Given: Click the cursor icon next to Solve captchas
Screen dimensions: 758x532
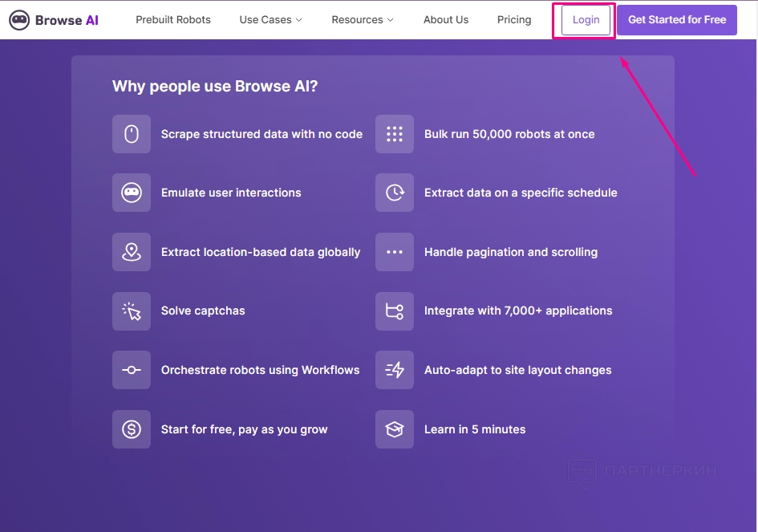Looking at the screenshot, I should pos(132,311).
